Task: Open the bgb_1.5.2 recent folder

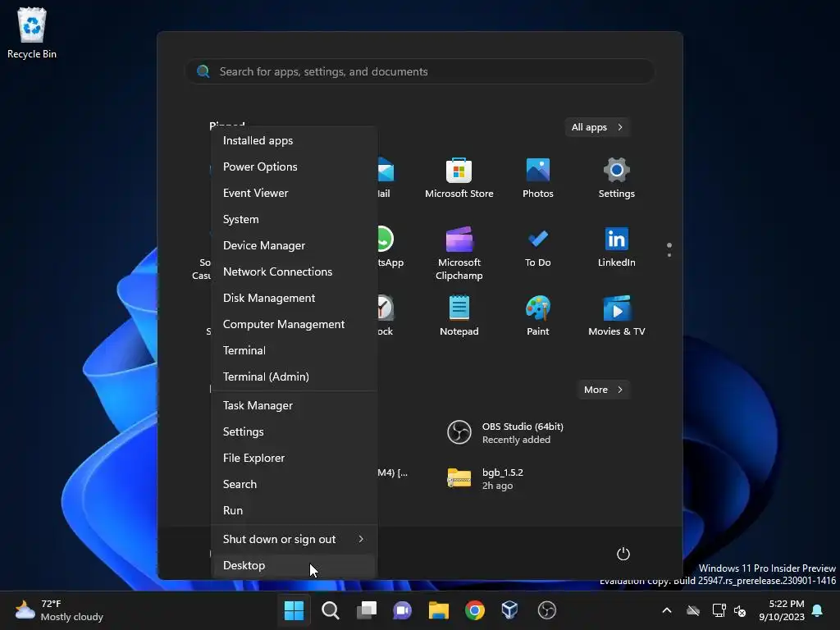Action: 486,478
